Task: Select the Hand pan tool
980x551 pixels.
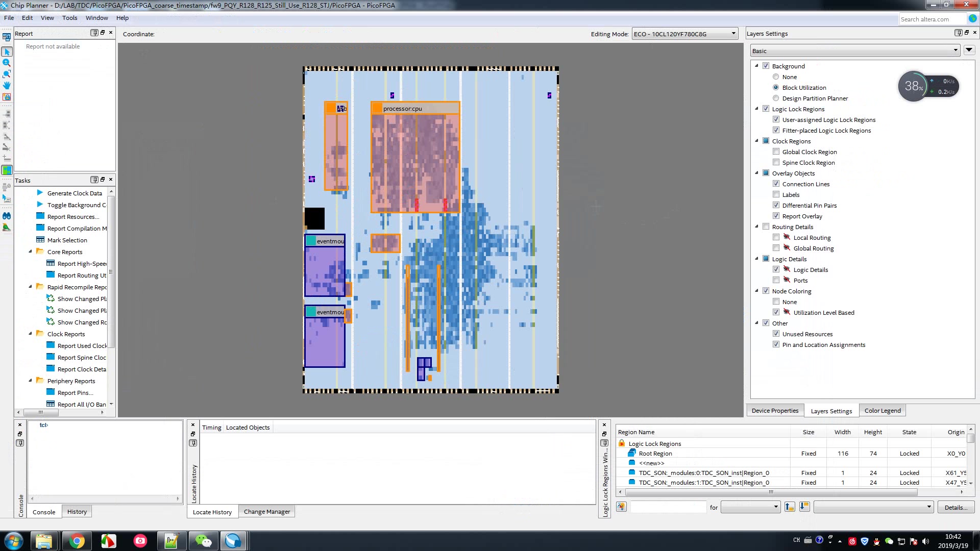Action: [x=7, y=85]
